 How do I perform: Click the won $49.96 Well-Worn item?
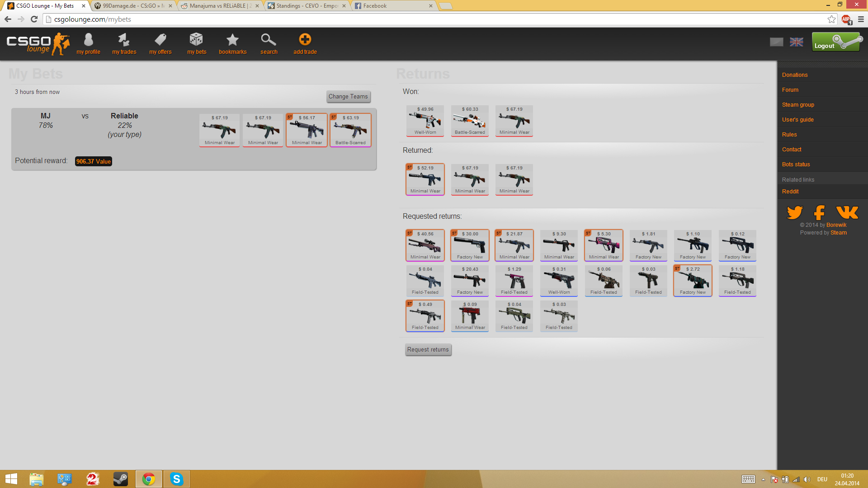(425, 121)
